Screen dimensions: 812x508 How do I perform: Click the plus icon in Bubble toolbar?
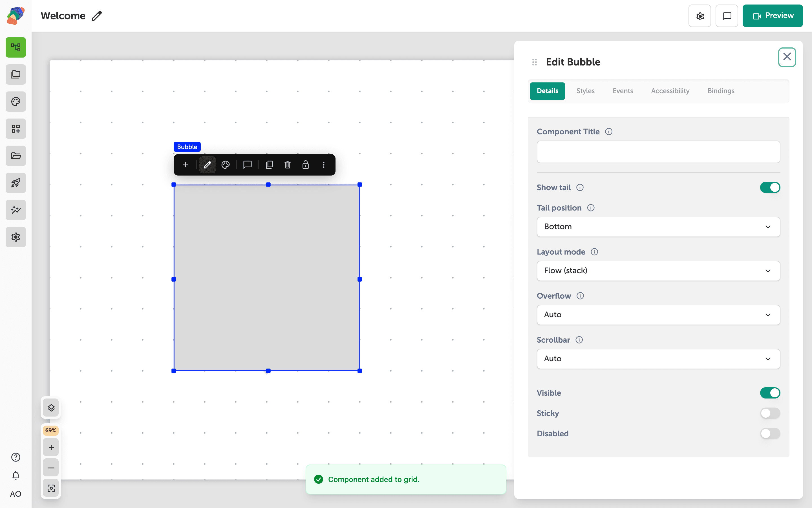(x=185, y=165)
